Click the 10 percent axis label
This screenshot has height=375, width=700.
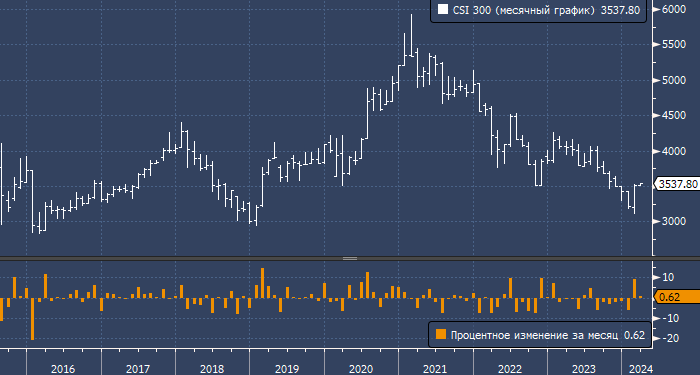(668, 277)
